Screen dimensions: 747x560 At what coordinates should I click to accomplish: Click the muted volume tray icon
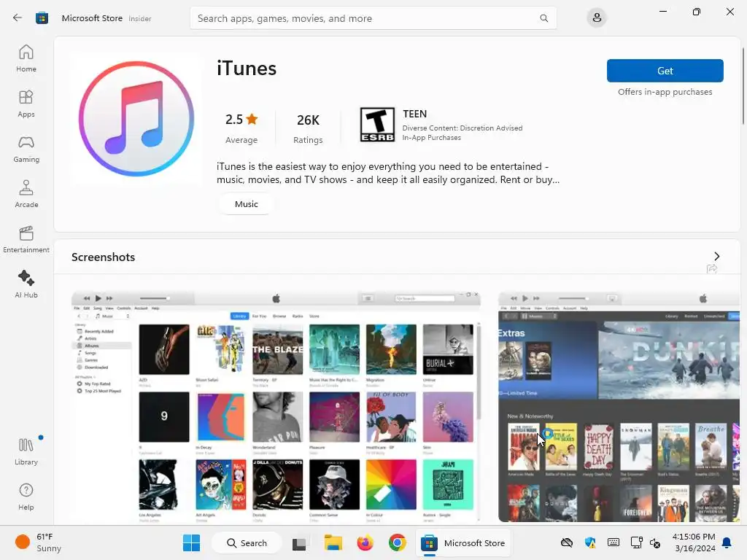pyautogui.click(x=655, y=542)
